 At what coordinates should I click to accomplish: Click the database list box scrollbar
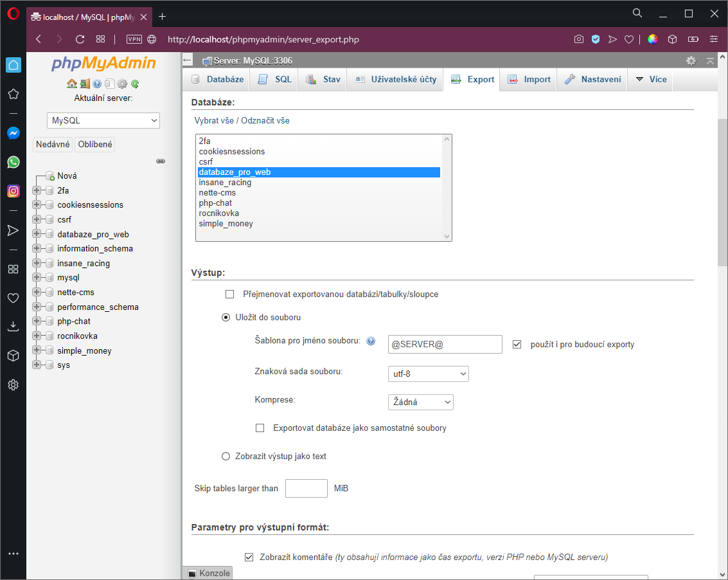[x=447, y=188]
